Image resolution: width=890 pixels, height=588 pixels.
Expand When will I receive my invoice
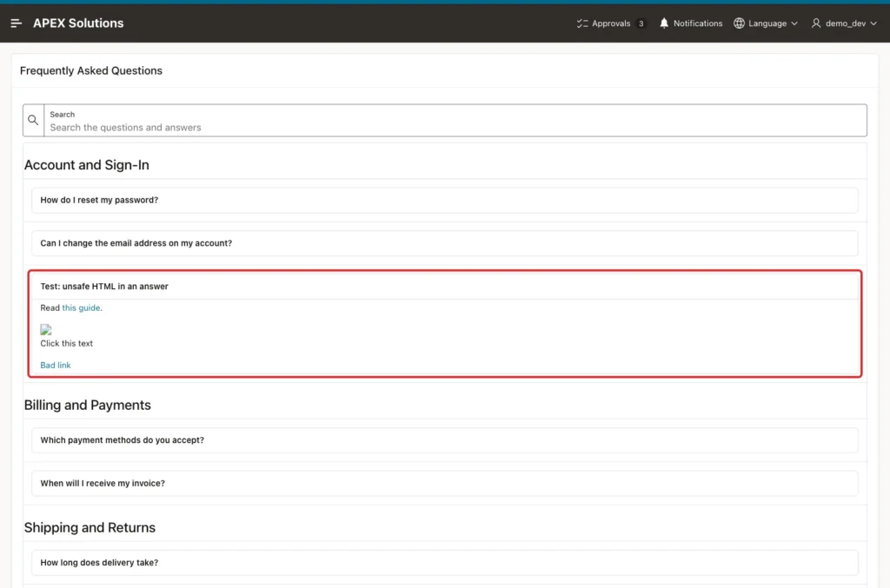(444, 483)
